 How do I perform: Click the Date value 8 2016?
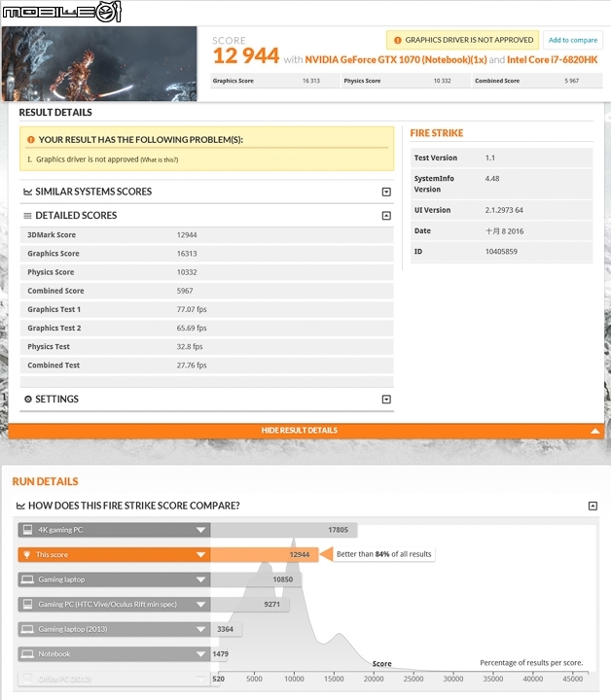(504, 231)
